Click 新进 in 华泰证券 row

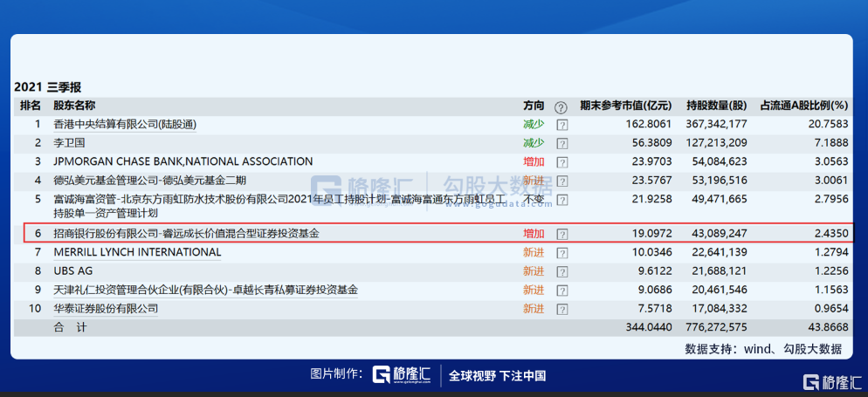534,309
